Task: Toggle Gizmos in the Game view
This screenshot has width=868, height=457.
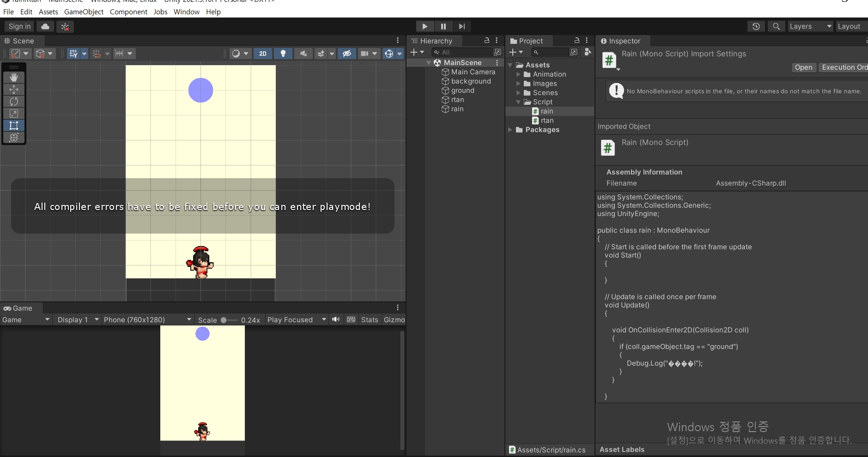Action: (394, 319)
